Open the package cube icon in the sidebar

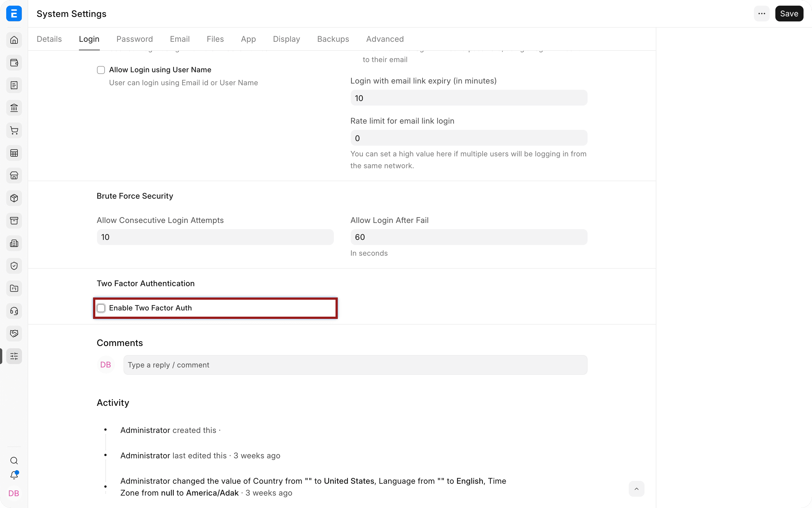[x=14, y=198]
